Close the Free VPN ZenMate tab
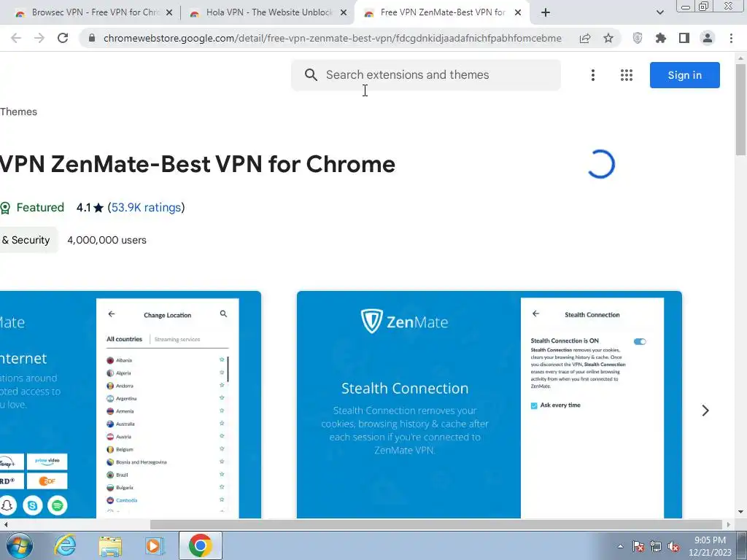Image resolution: width=747 pixels, height=560 pixels. [x=518, y=13]
